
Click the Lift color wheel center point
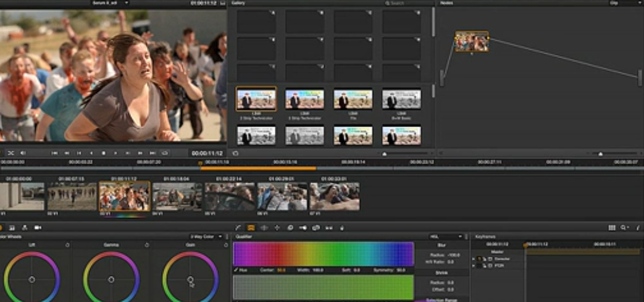coord(32,279)
